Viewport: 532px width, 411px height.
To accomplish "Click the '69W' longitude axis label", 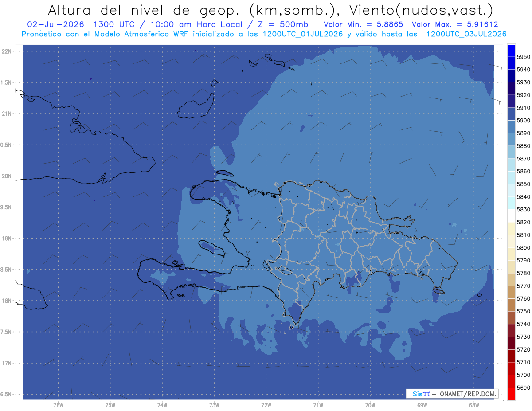I will click(x=422, y=405).
